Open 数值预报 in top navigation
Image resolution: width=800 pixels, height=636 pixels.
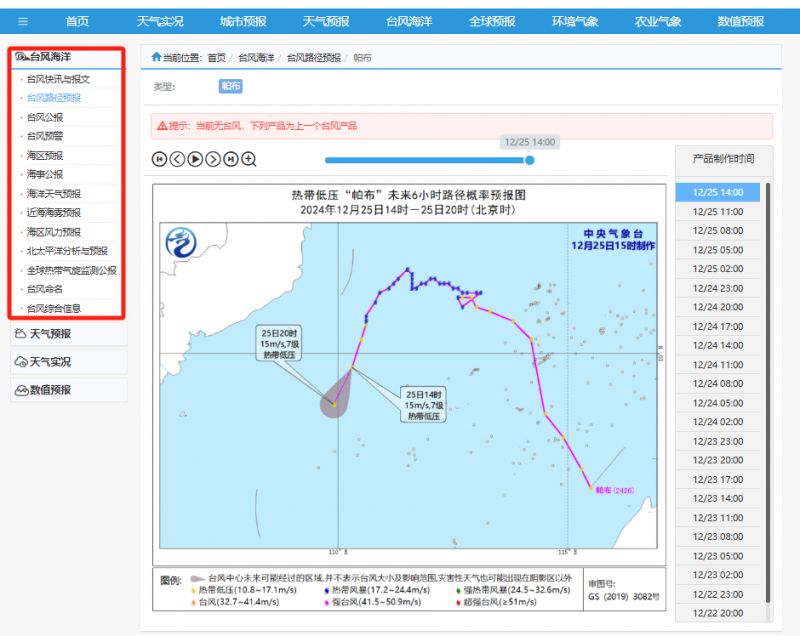point(741,21)
